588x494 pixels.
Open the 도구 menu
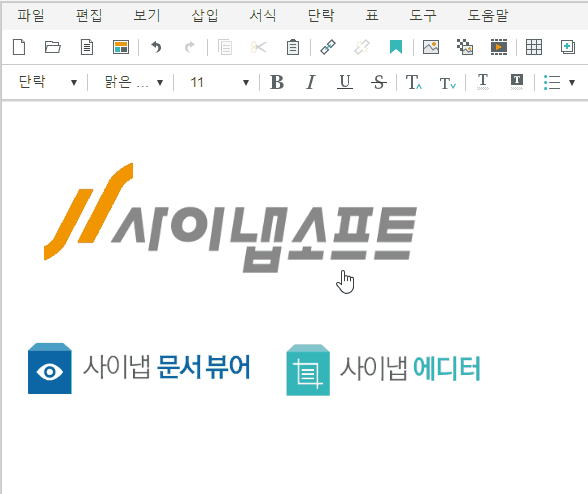pos(423,16)
